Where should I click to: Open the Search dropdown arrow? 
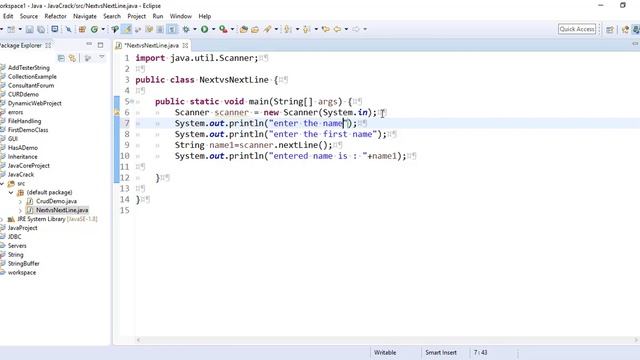coord(276,29)
